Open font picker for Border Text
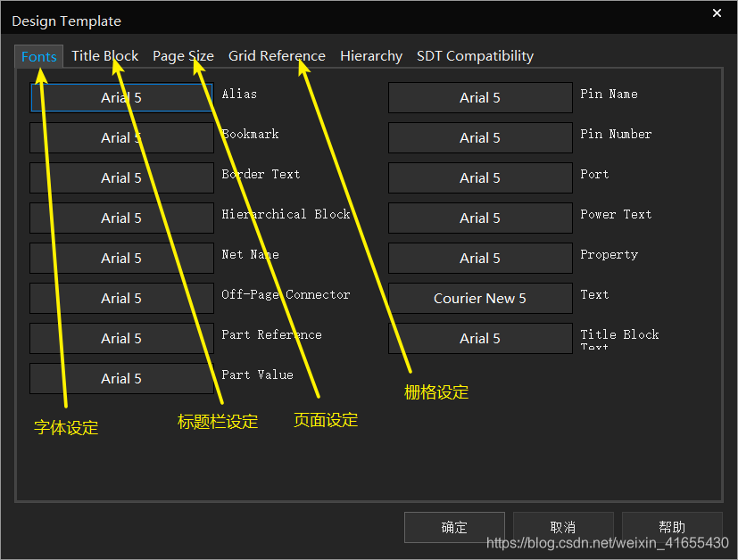This screenshot has height=560, width=738. (121, 177)
